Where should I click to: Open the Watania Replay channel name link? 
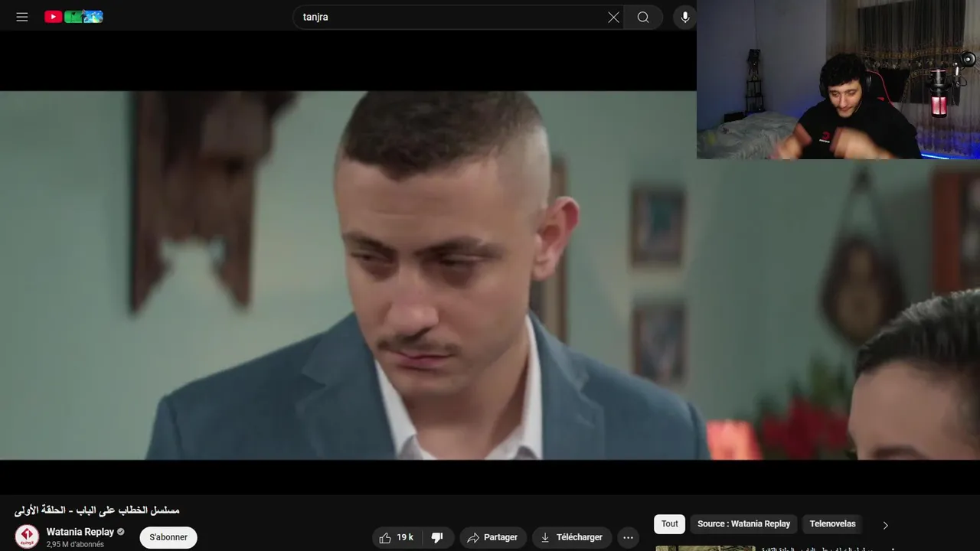(x=80, y=531)
